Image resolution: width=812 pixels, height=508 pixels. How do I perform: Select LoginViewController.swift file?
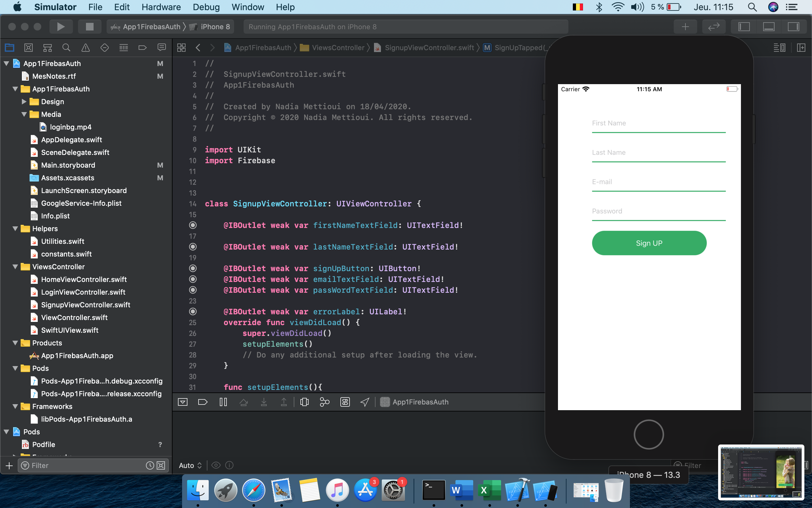point(83,292)
